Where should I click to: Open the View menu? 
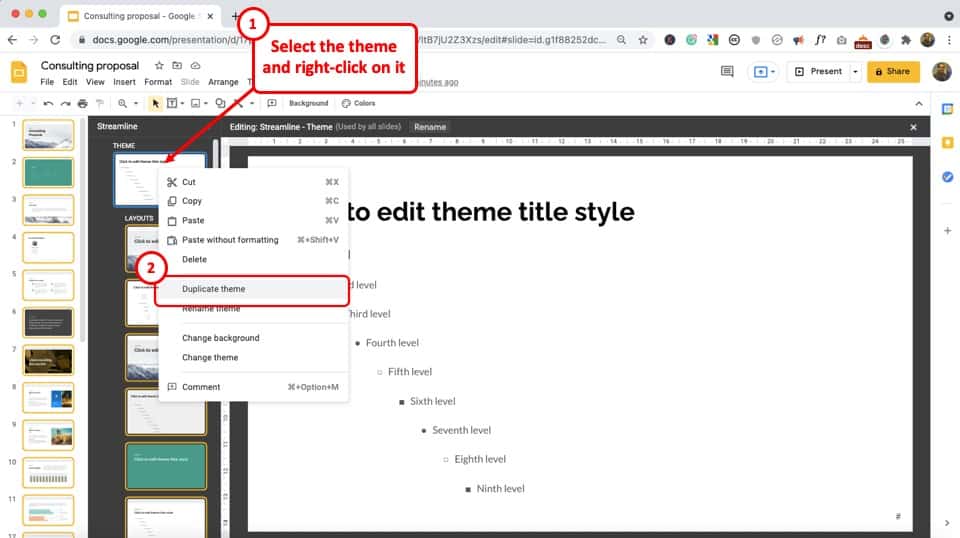(95, 82)
